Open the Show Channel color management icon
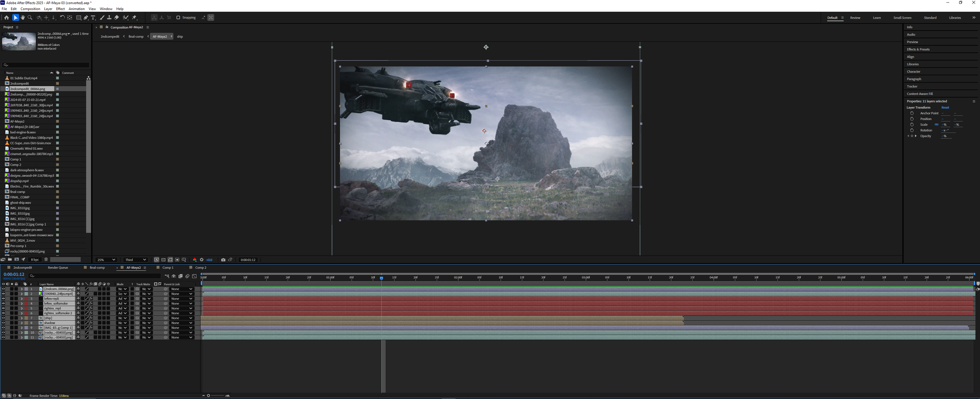The width and height of the screenshot is (980, 399). click(194, 260)
